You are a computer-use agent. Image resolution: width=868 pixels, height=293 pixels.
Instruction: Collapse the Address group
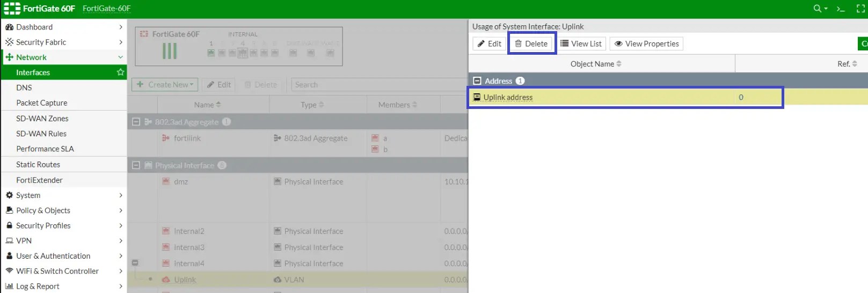477,81
